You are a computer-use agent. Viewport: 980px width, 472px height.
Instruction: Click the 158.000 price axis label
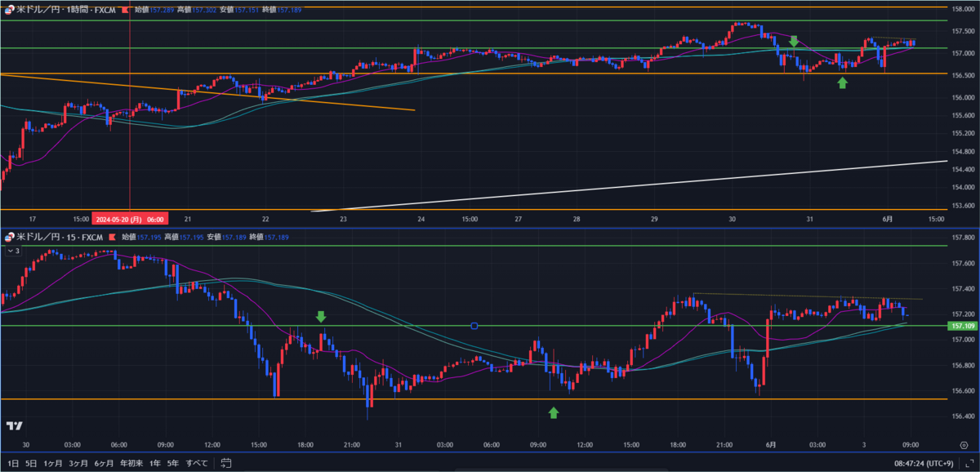[x=962, y=8]
